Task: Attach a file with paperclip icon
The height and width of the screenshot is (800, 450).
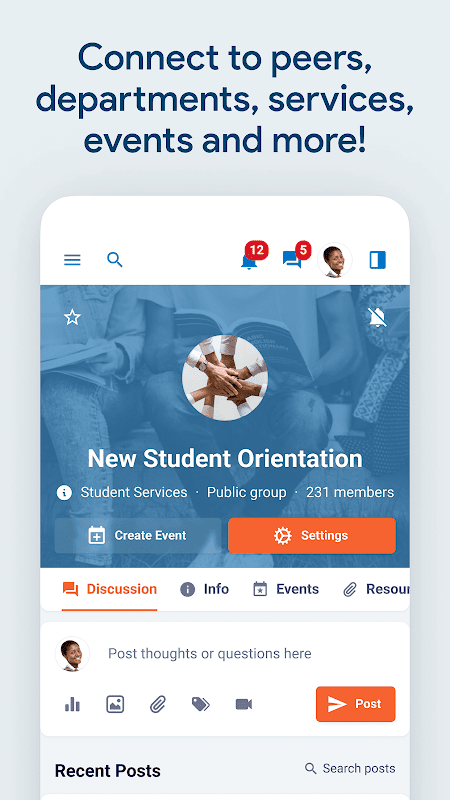Action: pos(158,705)
